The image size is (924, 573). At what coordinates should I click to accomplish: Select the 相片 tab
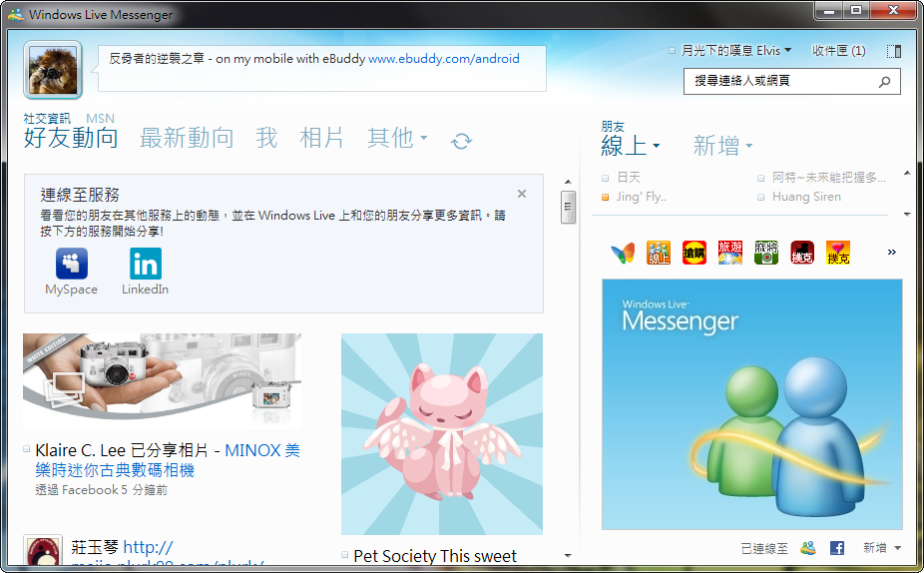[x=321, y=138]
